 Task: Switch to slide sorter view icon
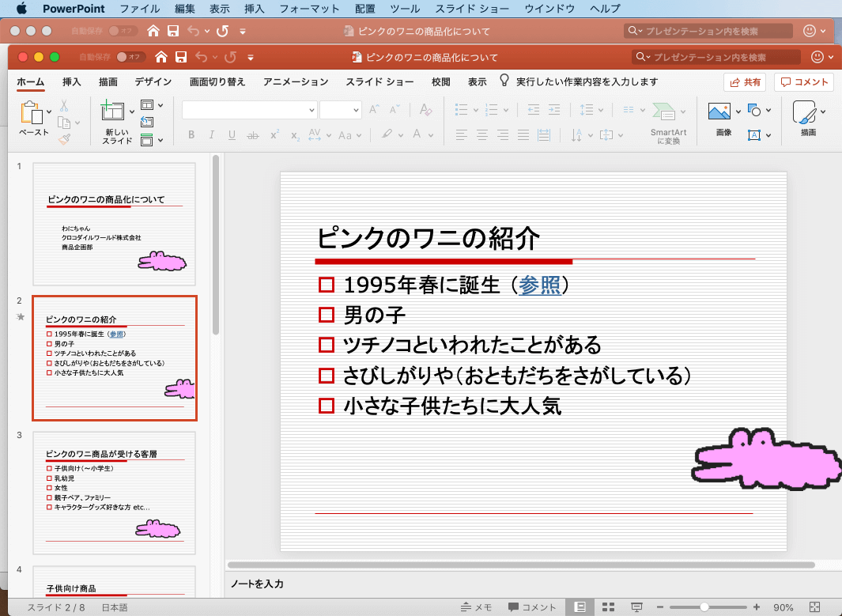click(608, 607)
